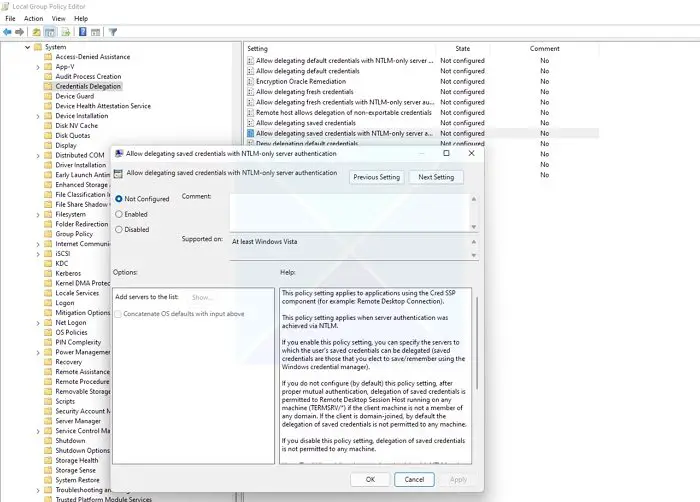
Task: Click inside the Comment text field
Action: [x=350, y=213]
